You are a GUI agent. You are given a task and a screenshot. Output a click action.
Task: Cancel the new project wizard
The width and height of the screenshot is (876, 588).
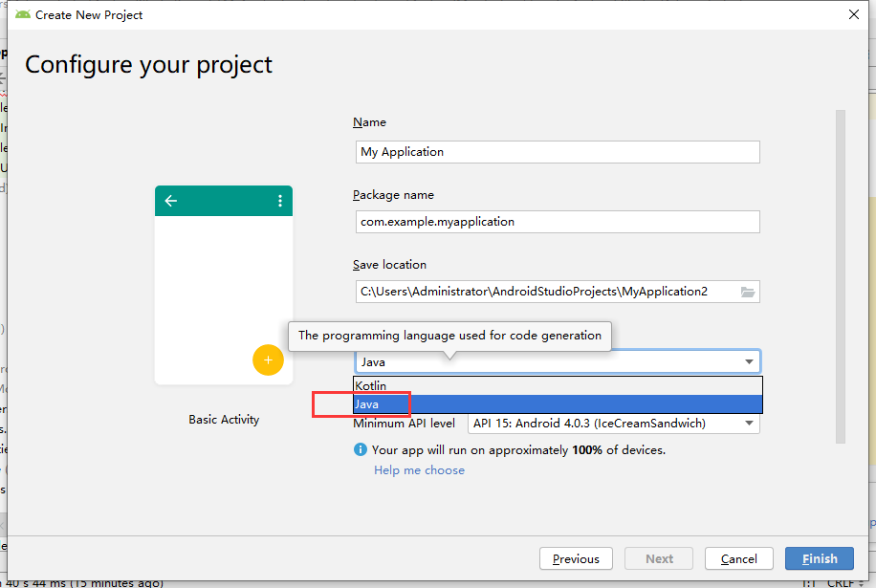tap(738, 558)
